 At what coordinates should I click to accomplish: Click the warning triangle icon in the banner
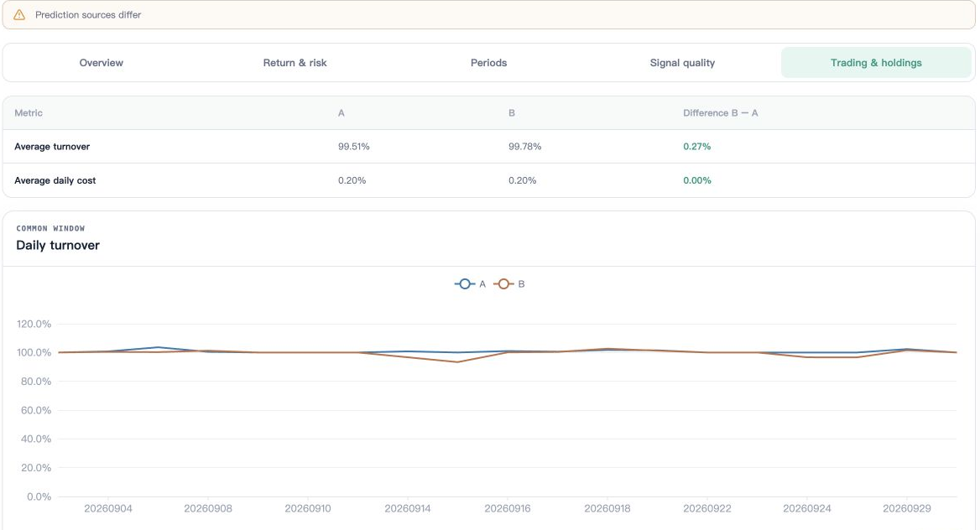(x=19, y=14)
